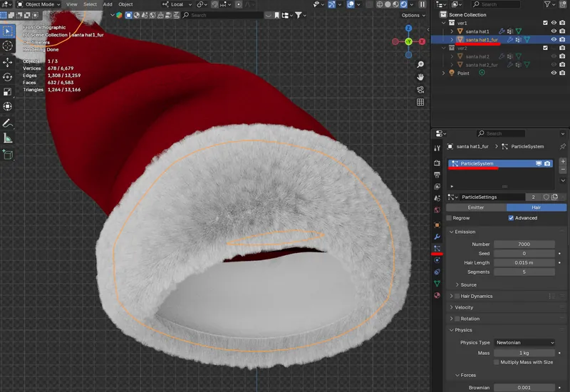
Task: Select the Annotate pencil tool
Action: click(x=8, y=123)
